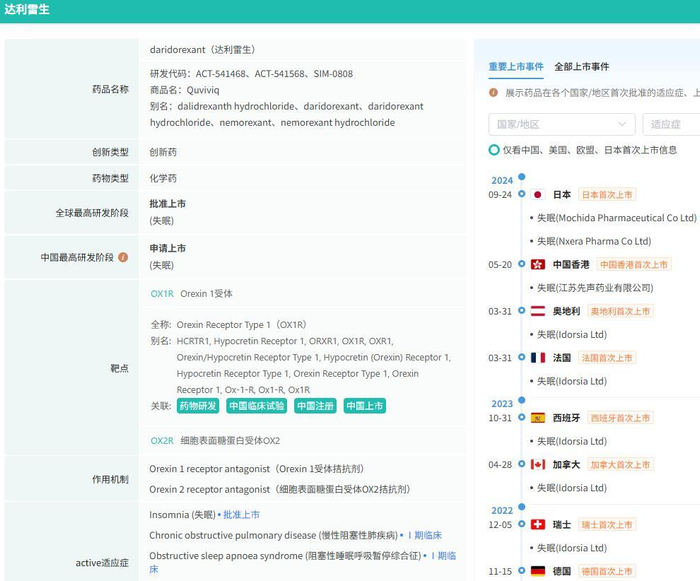Click the 中国上市 tag button

coord(365,406)
